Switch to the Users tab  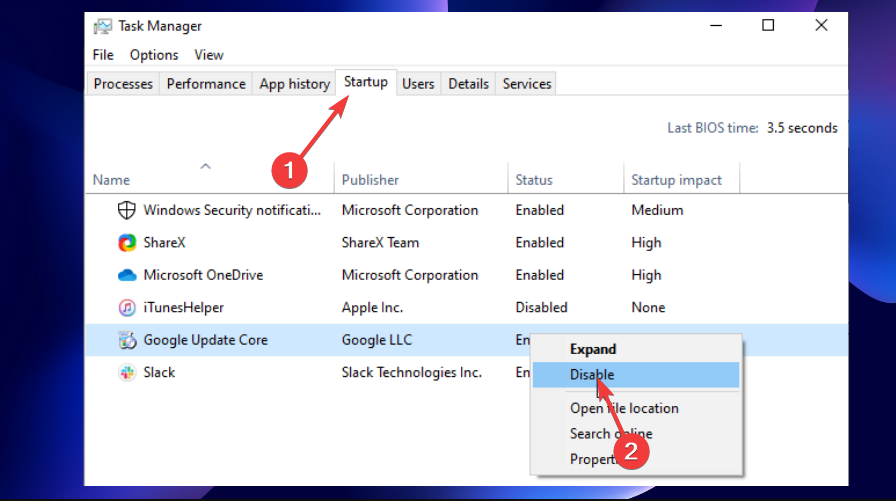click(418, 84)
